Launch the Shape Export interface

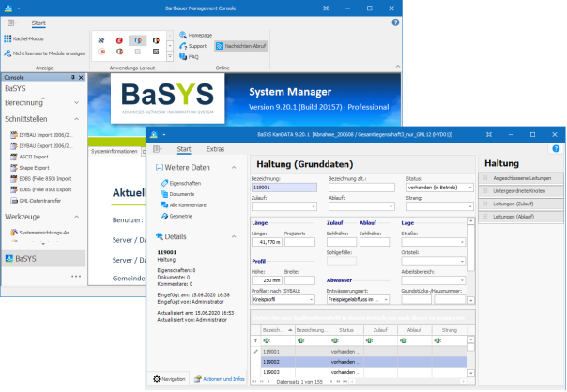click(30, 168)
